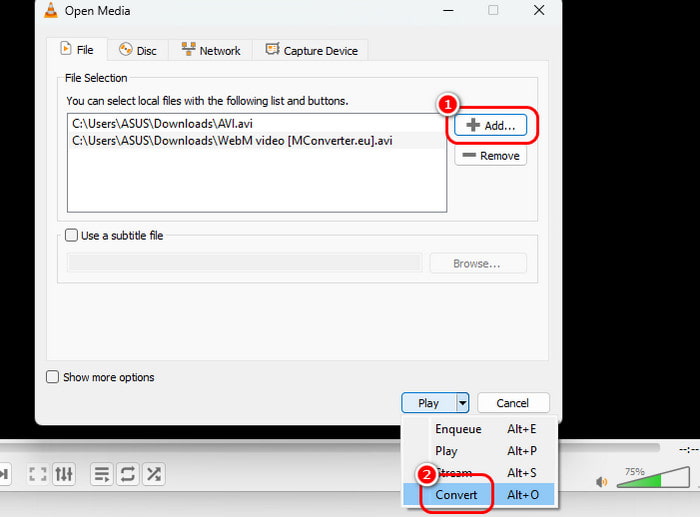Expand the Play button dropdown arrow
Image resolution: width=700 pixels, height=517 pixels.
point(462,403)
